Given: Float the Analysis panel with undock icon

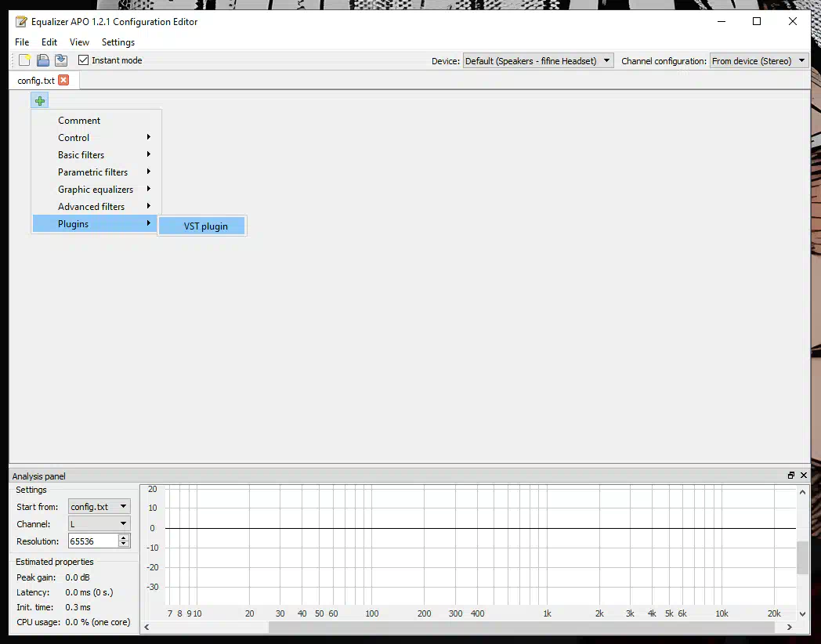Looking at the screenshot, I should pyautogui.click(x=791, y=476).
